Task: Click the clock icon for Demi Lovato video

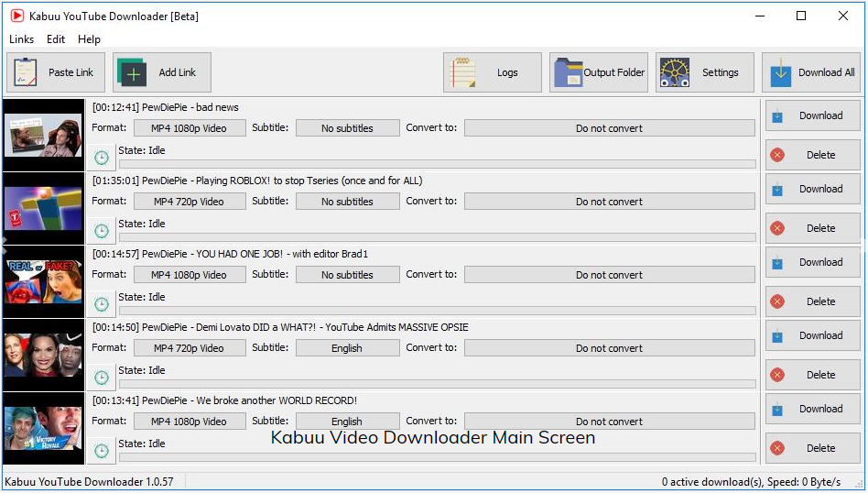Action: coord(102,378)
